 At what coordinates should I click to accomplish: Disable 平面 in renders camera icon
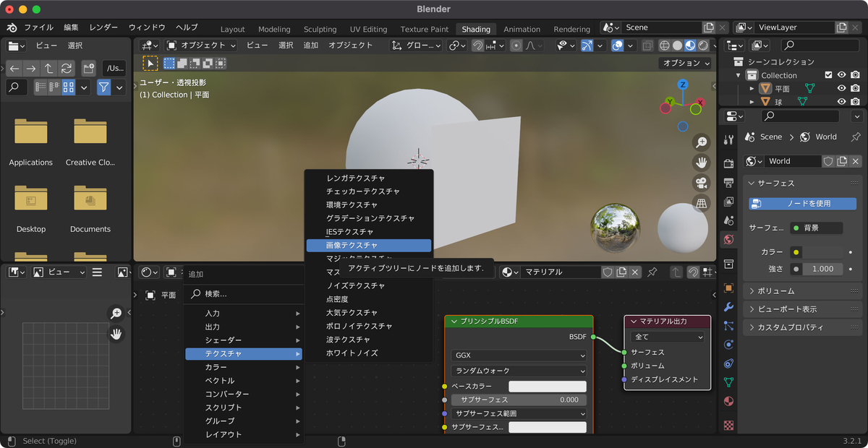pos(855,89)
